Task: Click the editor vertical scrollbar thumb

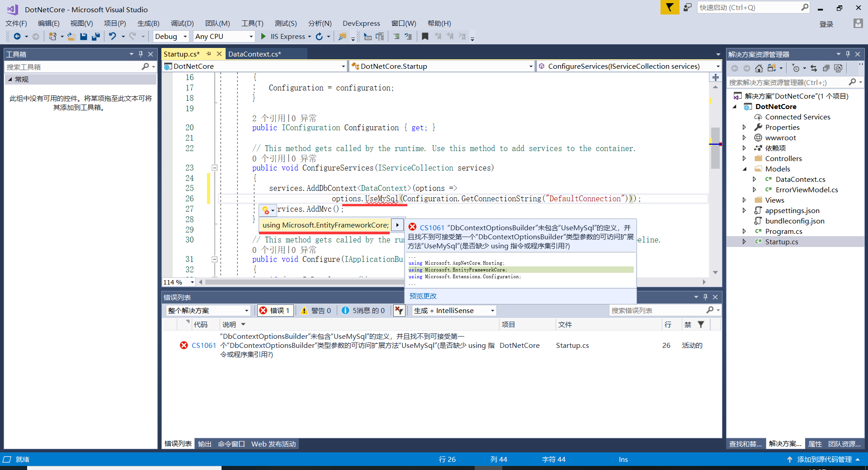Action: 715,148
